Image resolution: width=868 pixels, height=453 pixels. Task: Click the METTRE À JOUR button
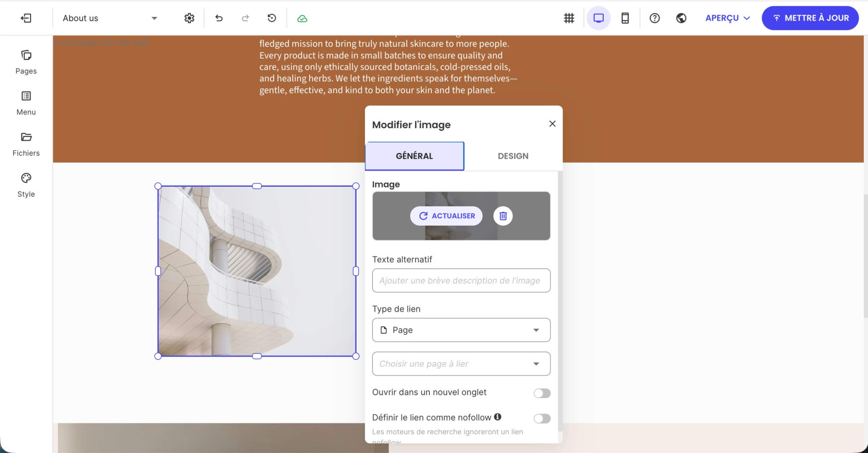click(x=810, y=18)
